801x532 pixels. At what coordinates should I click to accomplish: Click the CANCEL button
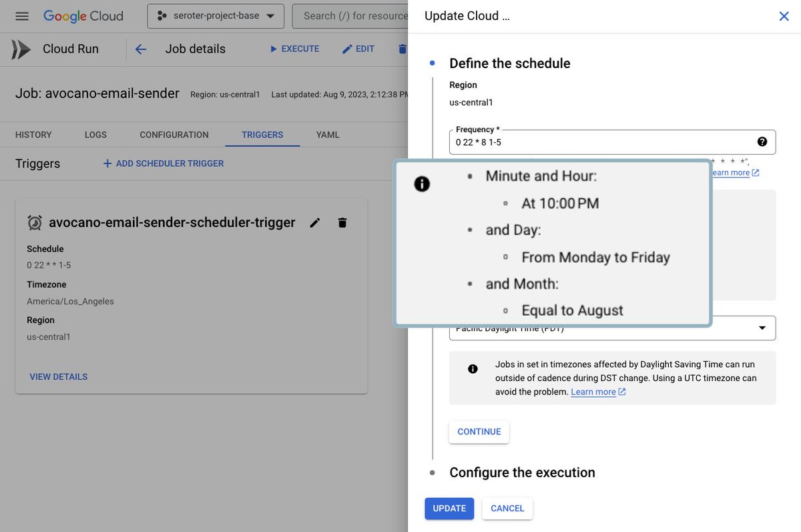(507, 509)
